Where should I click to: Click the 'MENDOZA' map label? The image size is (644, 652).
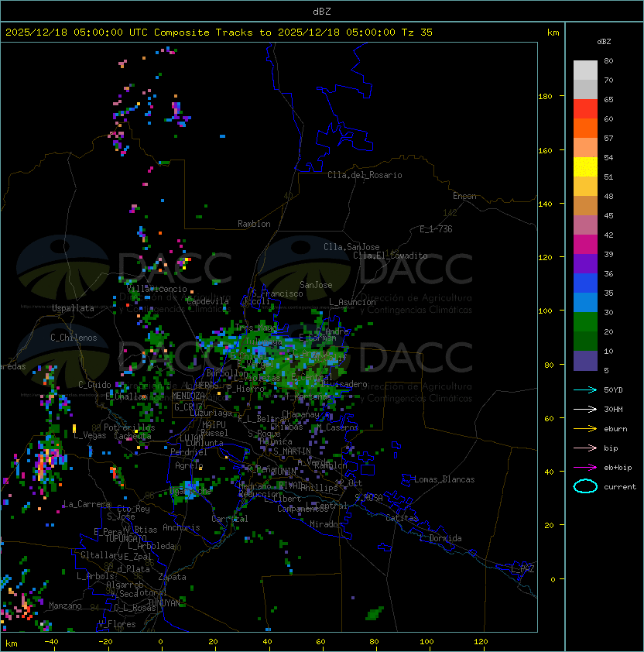point(188,396)
